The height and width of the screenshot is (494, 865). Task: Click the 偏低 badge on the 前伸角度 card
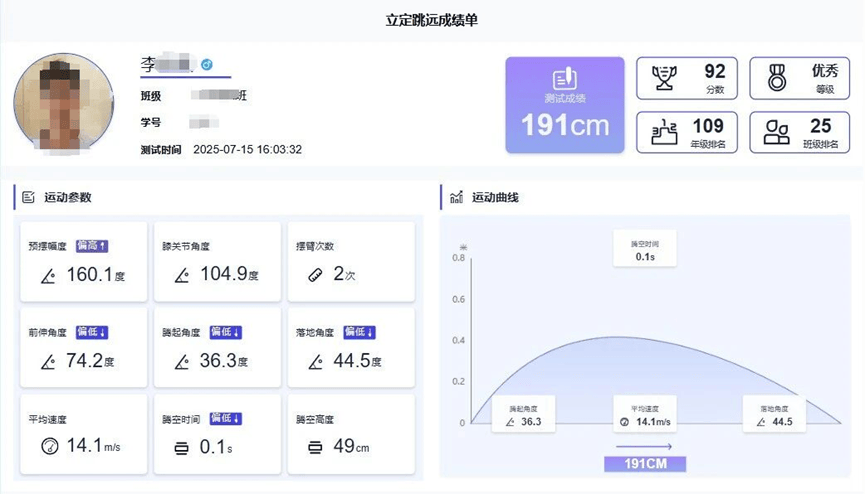[x=92, y=332]
